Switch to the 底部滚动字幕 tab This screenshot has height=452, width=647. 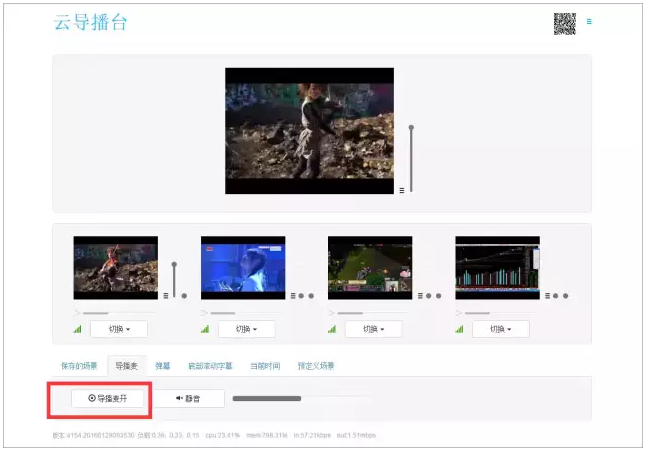pos(210,366)
